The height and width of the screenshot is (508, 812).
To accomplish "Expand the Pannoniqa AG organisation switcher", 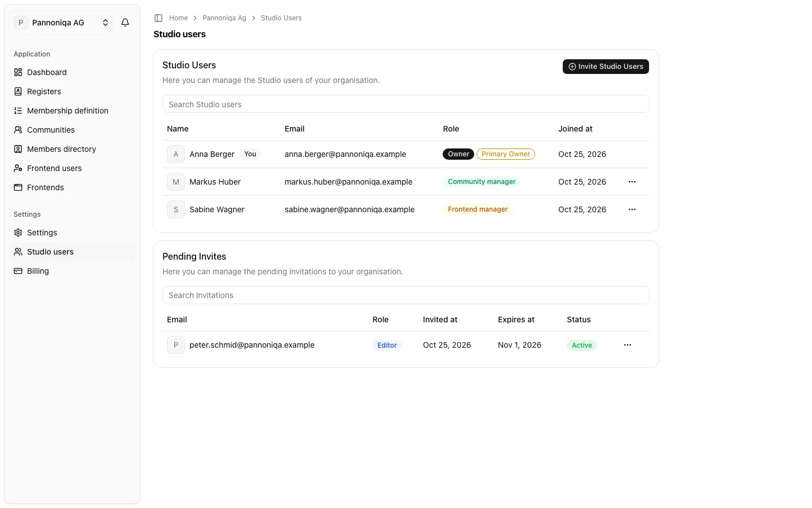I will point(61,23).
